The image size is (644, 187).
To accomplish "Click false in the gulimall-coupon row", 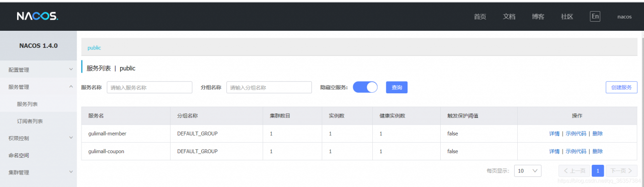I will pos(453,151).
